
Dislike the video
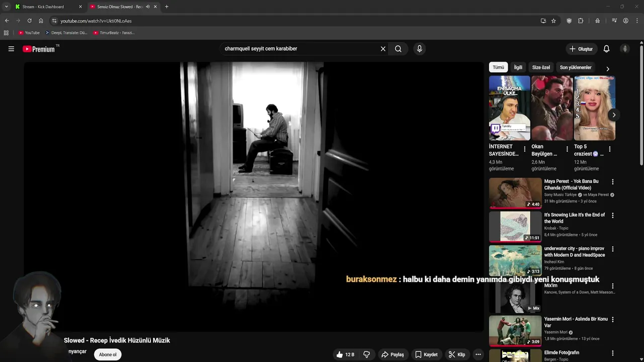point(366,354)
